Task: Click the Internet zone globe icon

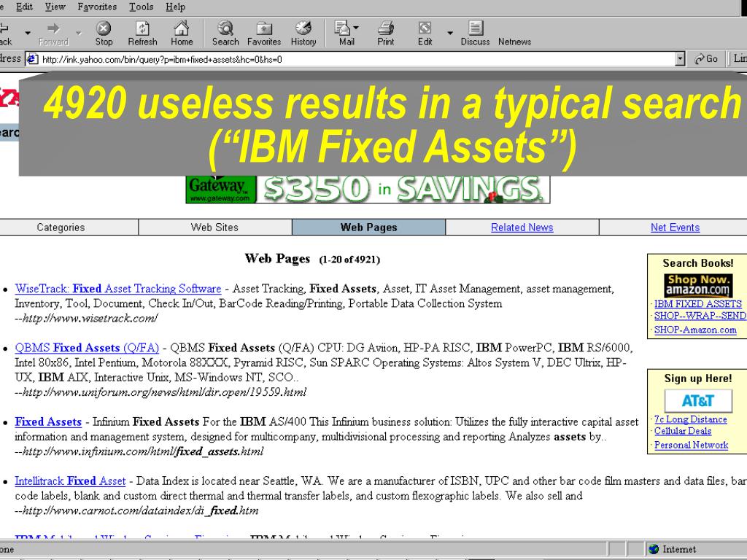Action: pyautogui.click(x=654, y=549)
